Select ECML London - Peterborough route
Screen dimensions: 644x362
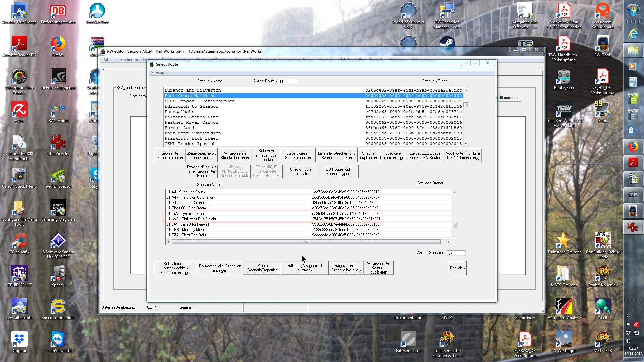point(200,101)
